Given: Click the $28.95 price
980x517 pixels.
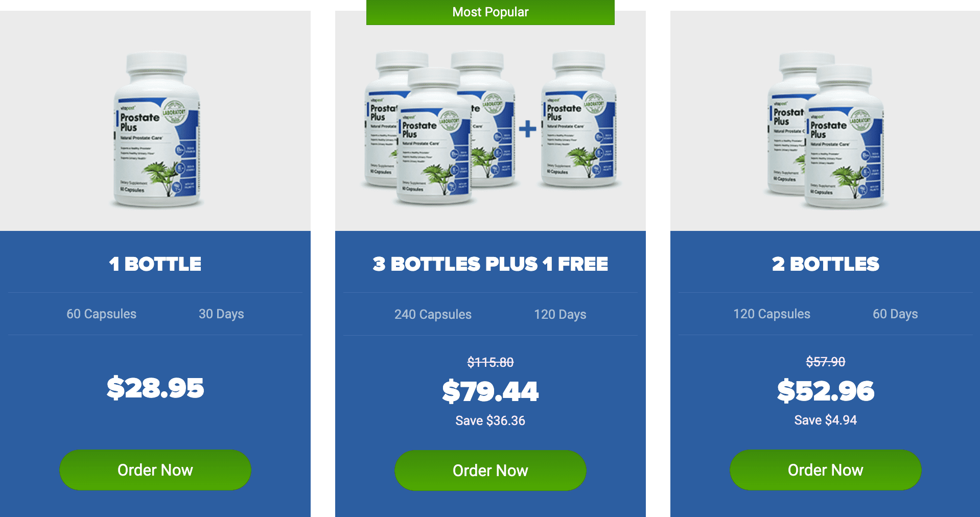Looking at the screenshot, I should (x=155, y=387).
